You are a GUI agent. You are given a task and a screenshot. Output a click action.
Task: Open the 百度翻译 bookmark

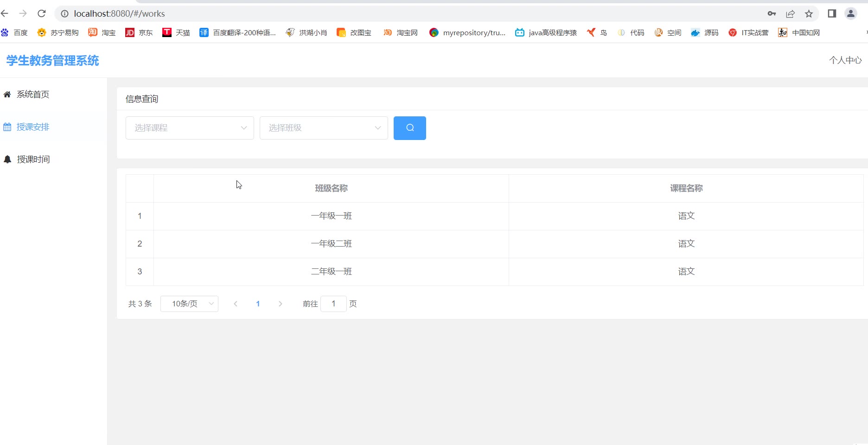[x=237, y=32]
